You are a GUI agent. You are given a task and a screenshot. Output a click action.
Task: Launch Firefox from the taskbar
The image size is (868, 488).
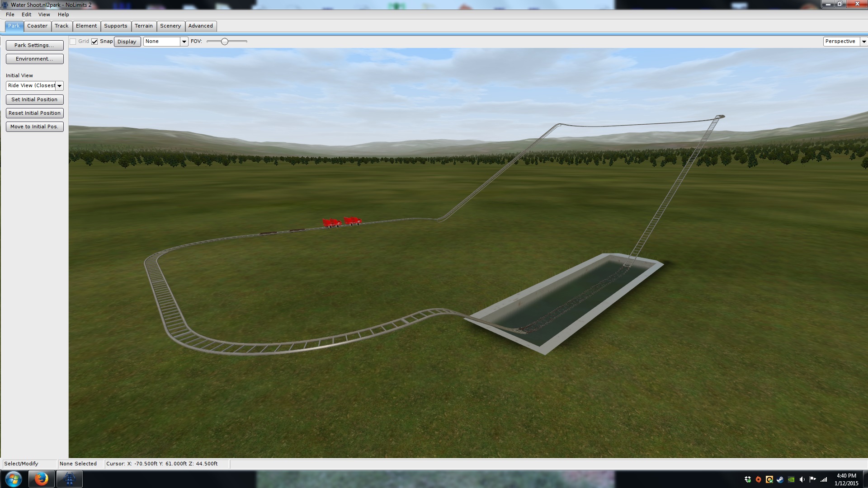pos(41,479)
